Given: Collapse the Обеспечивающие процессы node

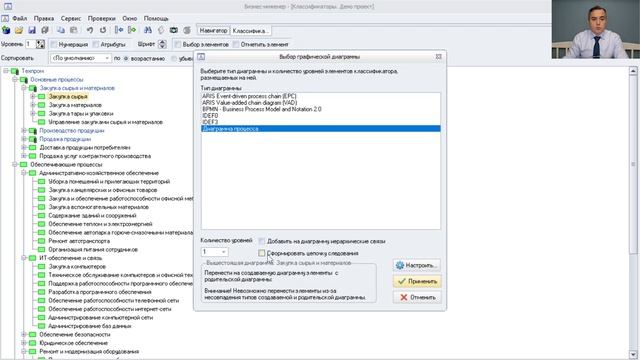Looking at the screenshot, I should coord(15,164).
